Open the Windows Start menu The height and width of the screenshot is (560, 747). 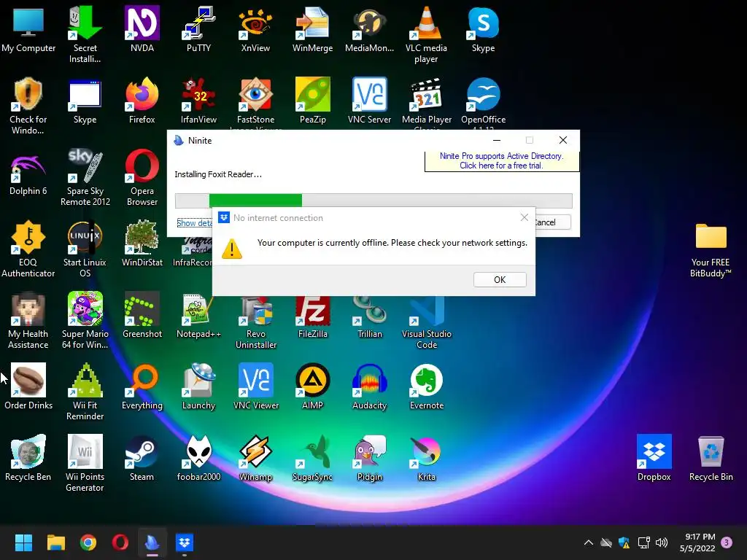click(x=23, y=542)
